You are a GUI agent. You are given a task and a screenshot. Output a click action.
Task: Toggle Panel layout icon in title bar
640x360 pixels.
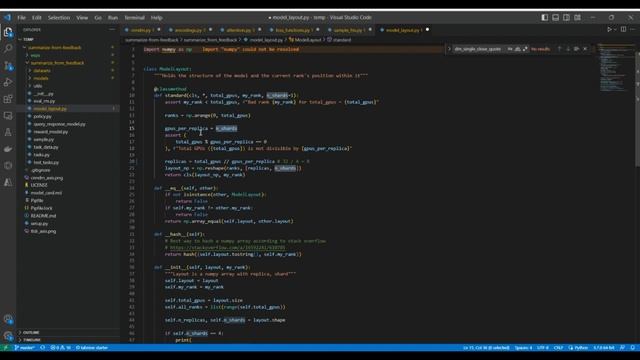[556, 18]
